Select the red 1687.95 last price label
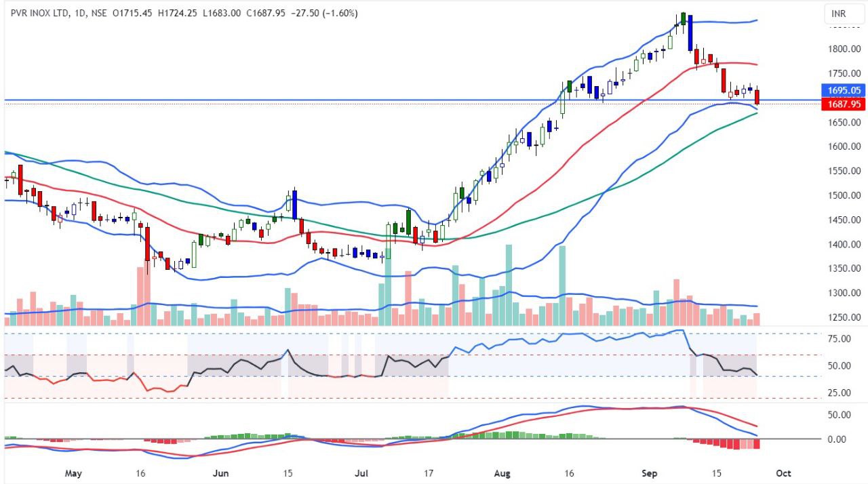868x484 pixels. pos(844,104)
